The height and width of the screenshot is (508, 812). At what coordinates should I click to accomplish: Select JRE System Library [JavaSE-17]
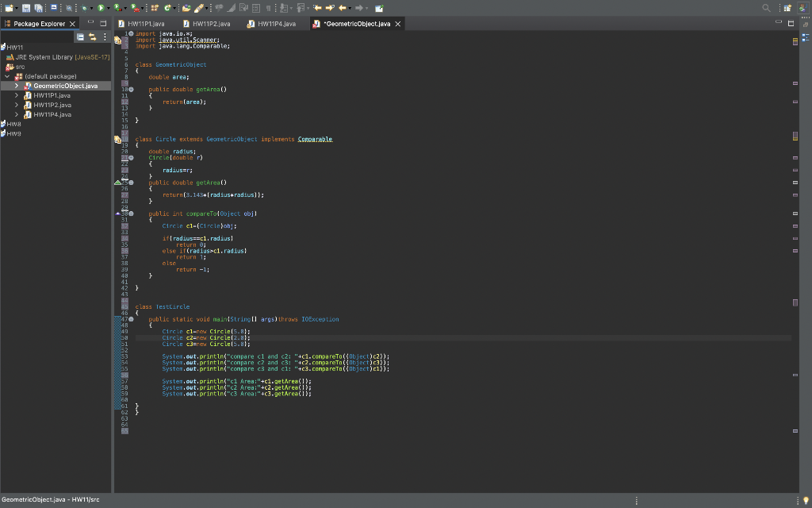click(x=57, y=57)
